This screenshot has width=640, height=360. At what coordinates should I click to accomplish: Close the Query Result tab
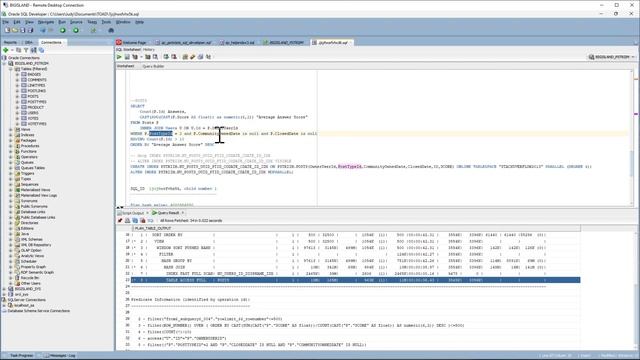click(x=183, y=213)
